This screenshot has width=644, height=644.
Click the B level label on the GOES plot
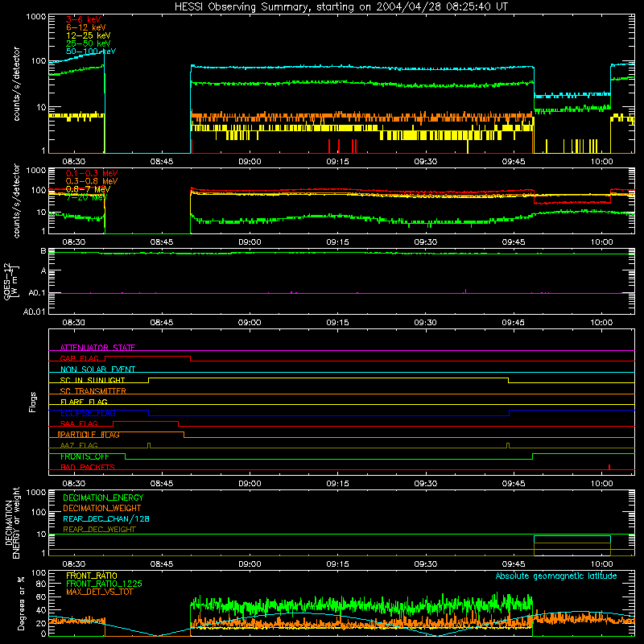(43, 251)
